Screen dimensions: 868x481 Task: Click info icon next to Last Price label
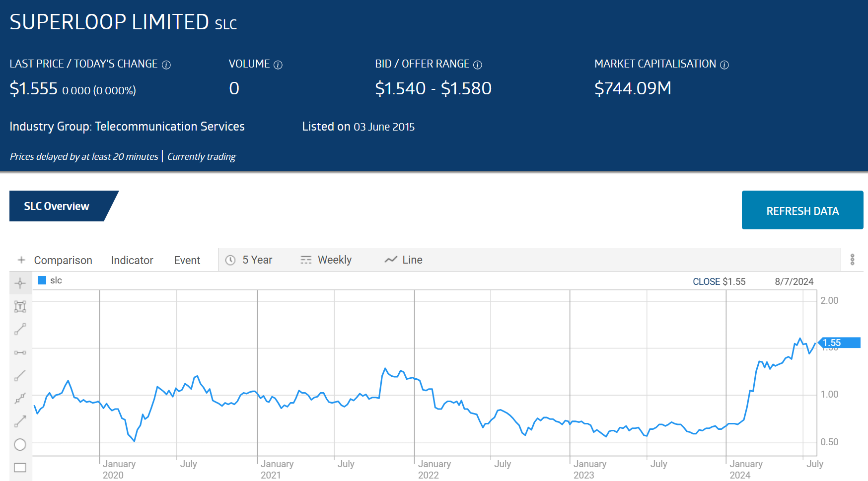[x=166, y=65]
